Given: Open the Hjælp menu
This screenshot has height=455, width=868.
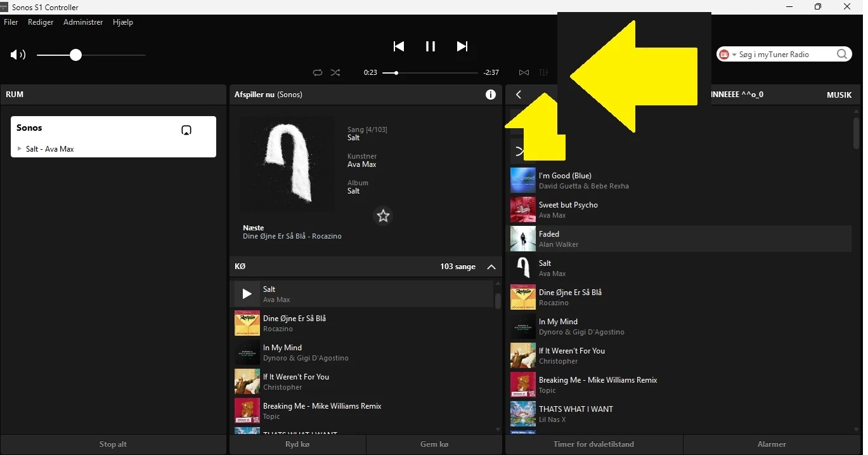Looking at the screenshot, I should [123, 22].
